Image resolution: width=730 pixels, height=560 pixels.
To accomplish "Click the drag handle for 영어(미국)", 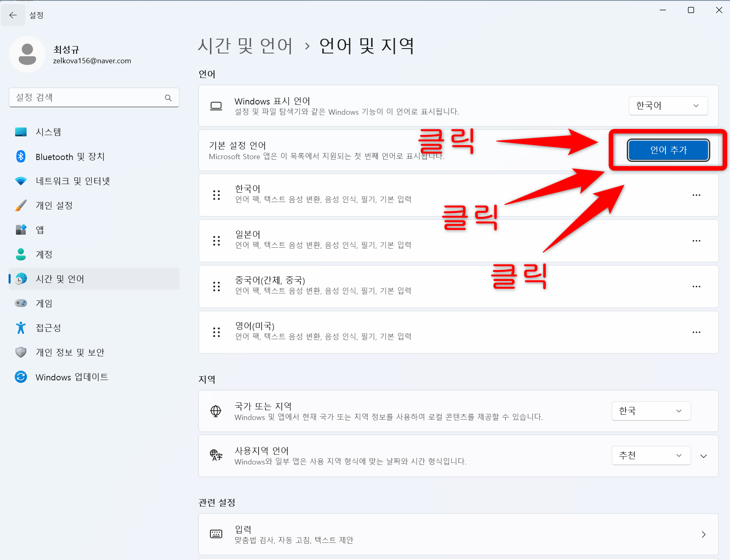I will (x=217, y=332).
